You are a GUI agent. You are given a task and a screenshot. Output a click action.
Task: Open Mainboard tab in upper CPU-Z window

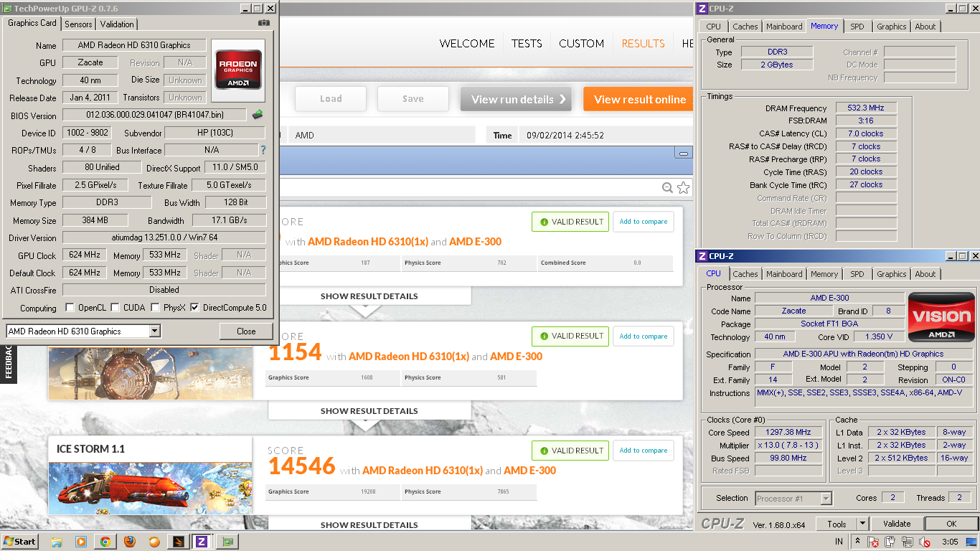(x=784, y=27)
